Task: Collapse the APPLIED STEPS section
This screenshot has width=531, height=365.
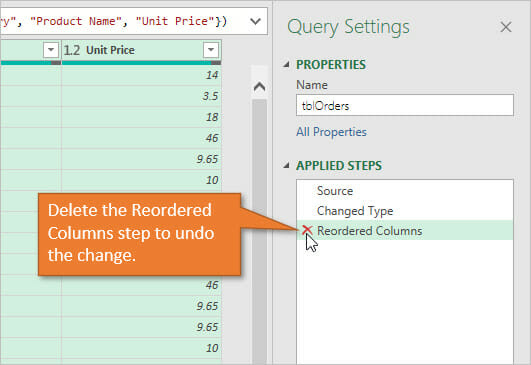Action: [x=286, y=166]
